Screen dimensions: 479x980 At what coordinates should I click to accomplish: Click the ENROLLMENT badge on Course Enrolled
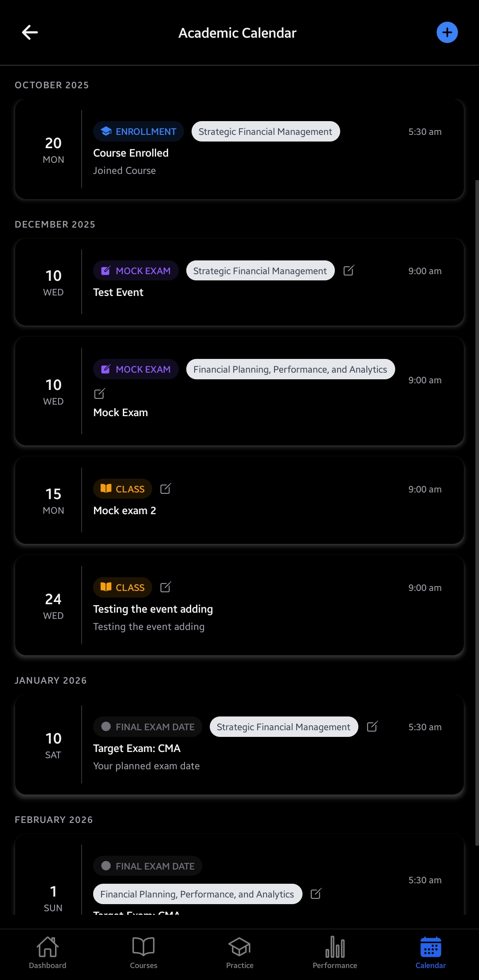coord(138,131)
